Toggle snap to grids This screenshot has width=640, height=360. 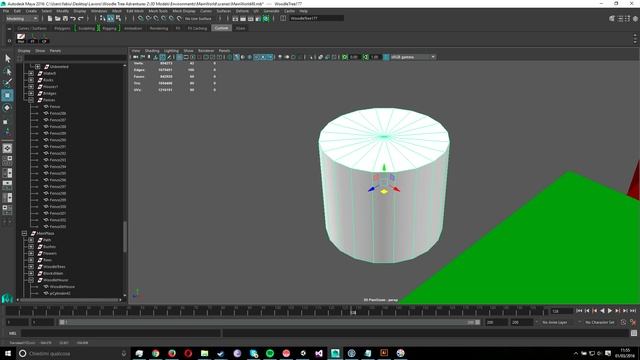[140, 18]
